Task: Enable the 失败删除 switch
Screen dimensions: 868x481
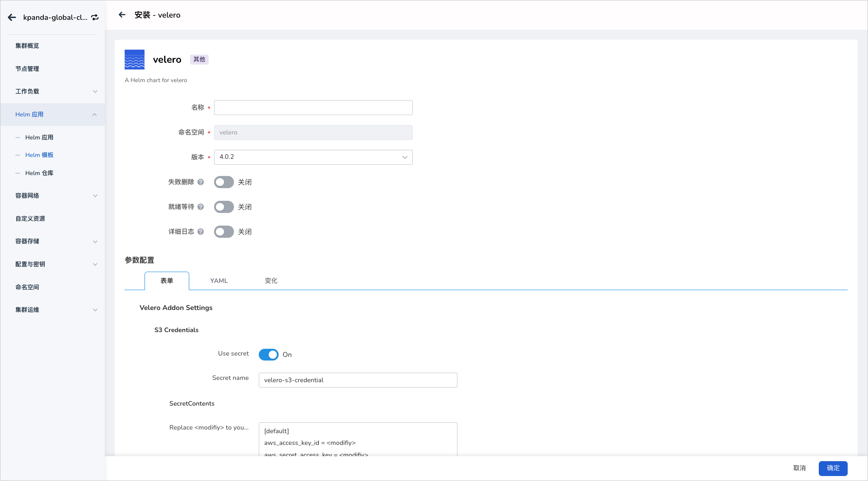Action: pyautogui.click(x=224, y=182)
